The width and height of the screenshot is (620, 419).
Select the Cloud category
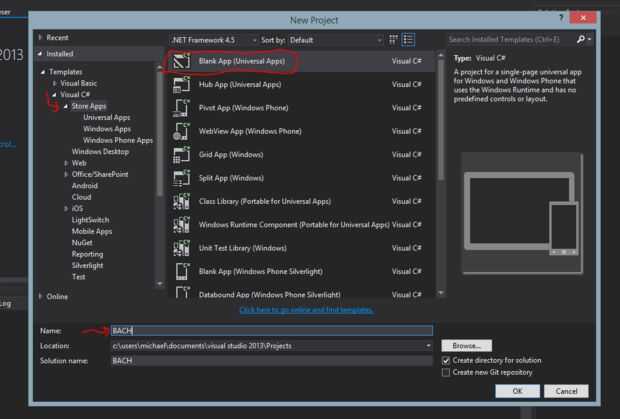pos(81,197)
